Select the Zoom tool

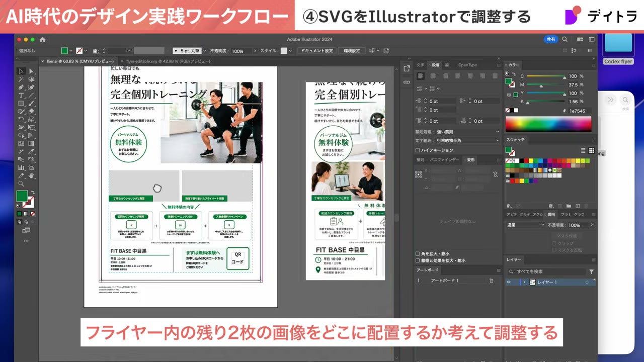(21, 184)
